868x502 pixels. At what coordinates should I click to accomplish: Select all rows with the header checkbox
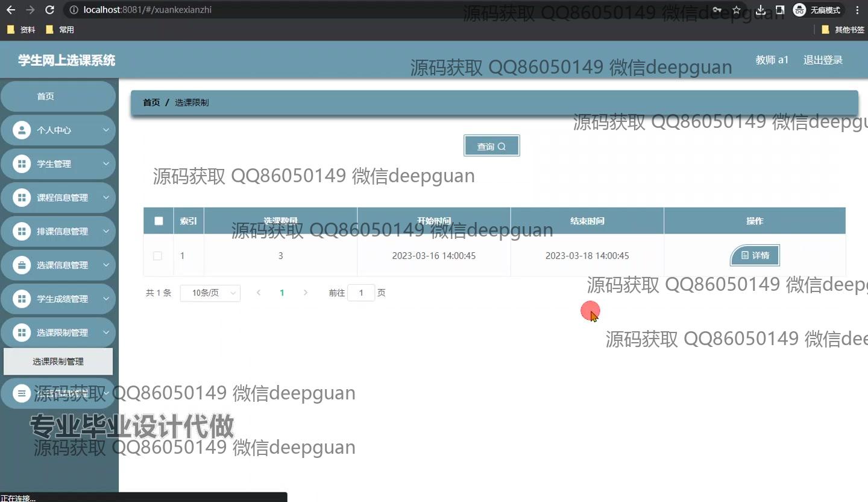coord(159,221)
